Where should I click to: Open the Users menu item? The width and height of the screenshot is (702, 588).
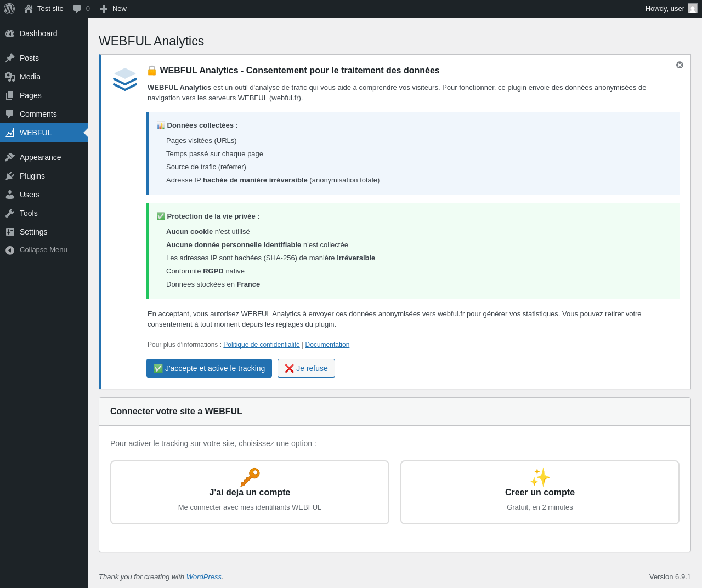[x=44, y=195]
